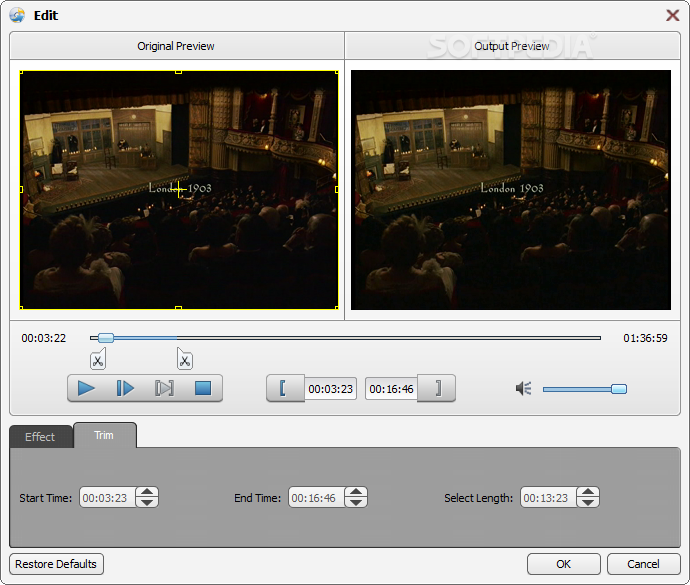Screen dimensions: 690x585
Task: Click the Output Preview video frame
Action: click(x=511, y=190)
